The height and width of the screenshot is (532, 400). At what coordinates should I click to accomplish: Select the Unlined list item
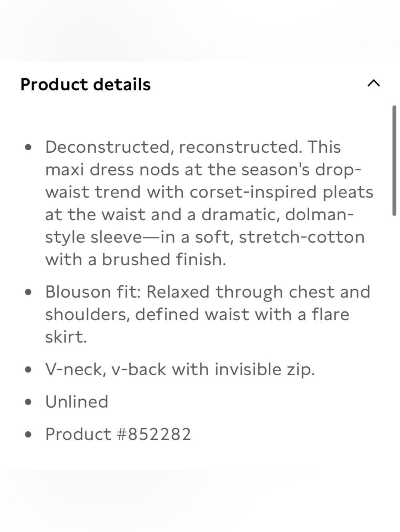[x=77, y=402]
